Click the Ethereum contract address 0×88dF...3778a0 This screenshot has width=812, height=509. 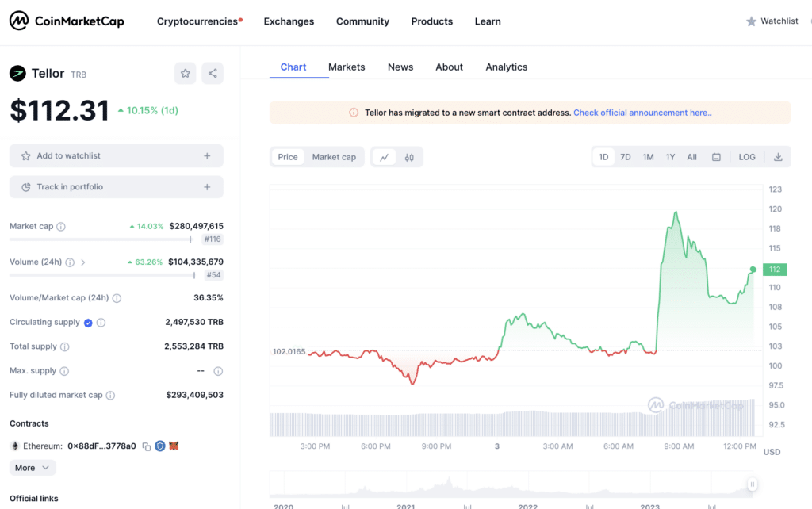[x=101, y=446]
